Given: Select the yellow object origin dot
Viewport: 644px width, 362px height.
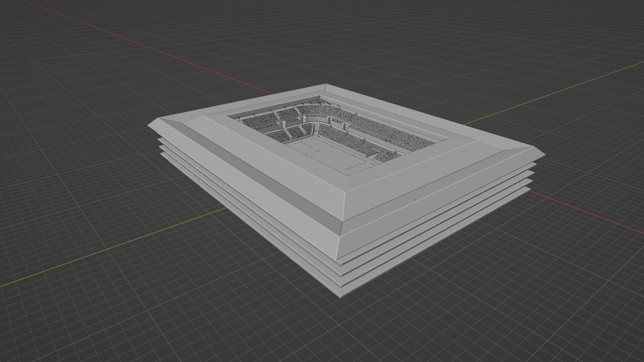Looking at the screenshot, I should [414, 199].
